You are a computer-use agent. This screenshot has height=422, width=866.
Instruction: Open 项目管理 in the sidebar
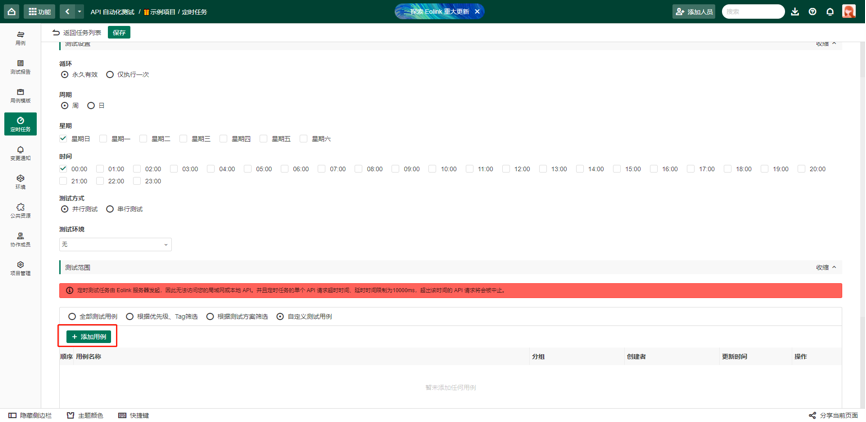(20, 268)
